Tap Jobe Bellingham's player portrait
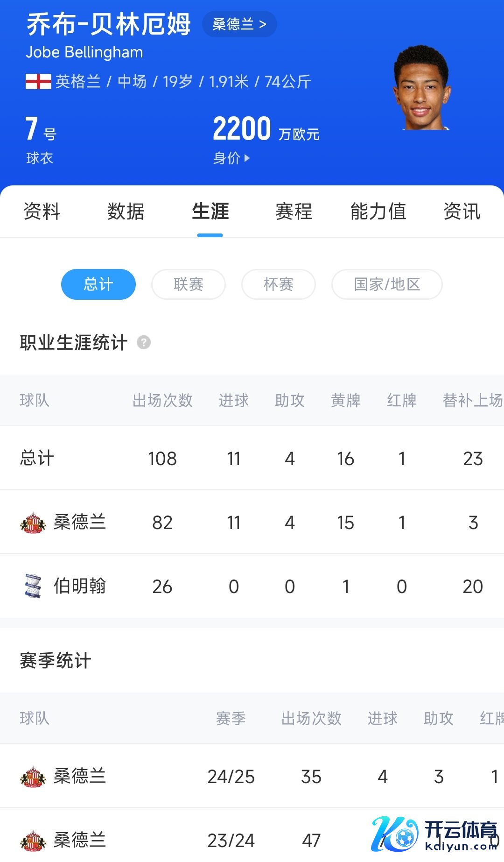The width and height of the screenshot is (504, 862). tap(422, 88)
